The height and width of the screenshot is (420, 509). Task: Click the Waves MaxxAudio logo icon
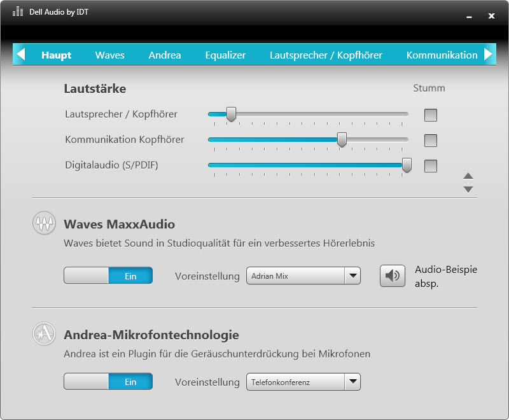pos(44,223)
